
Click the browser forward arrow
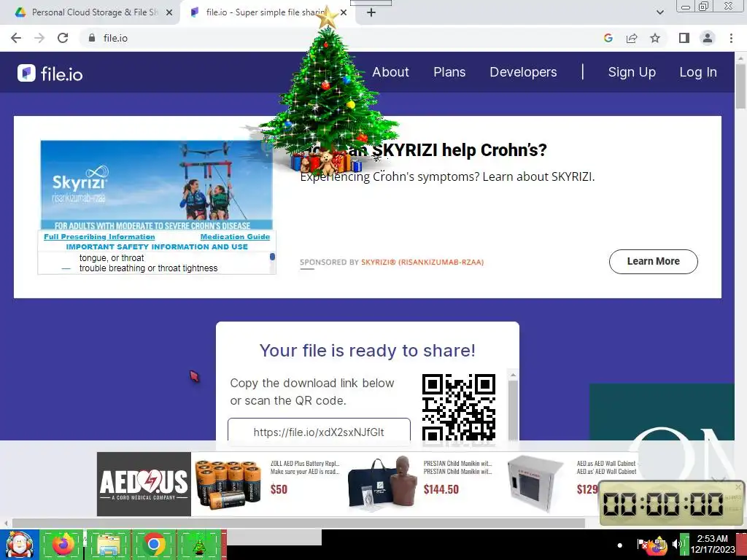coord(39,38)
